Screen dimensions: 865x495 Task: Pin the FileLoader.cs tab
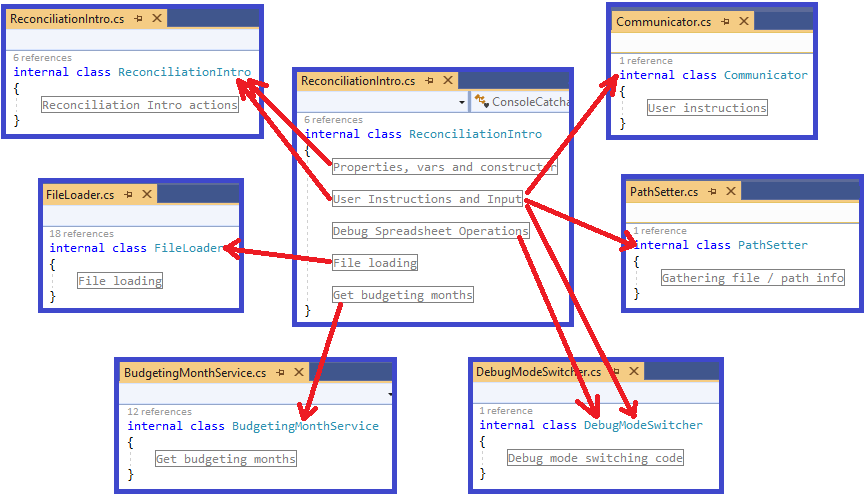coord(129,194)
